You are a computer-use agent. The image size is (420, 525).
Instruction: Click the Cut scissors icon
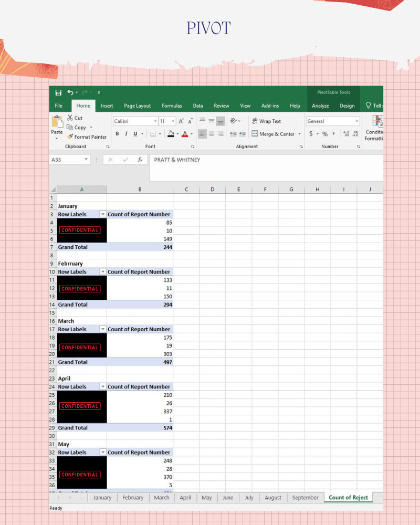70,118
